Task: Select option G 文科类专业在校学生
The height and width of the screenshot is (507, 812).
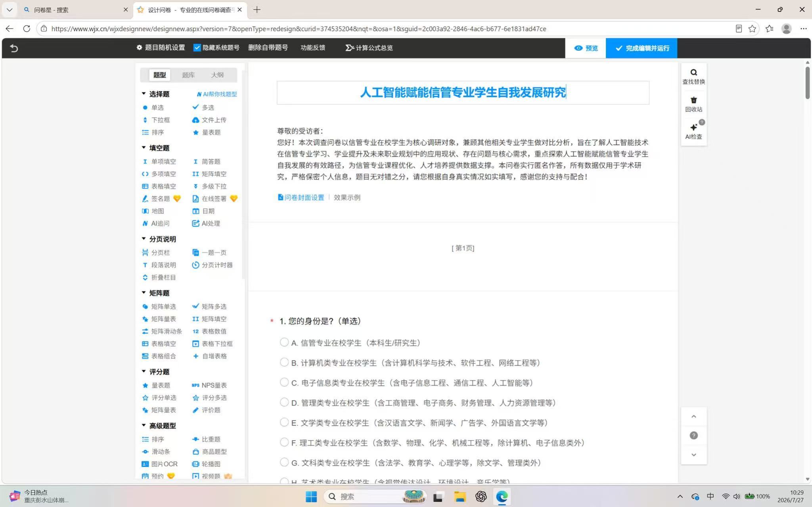Action: [284, 462]
